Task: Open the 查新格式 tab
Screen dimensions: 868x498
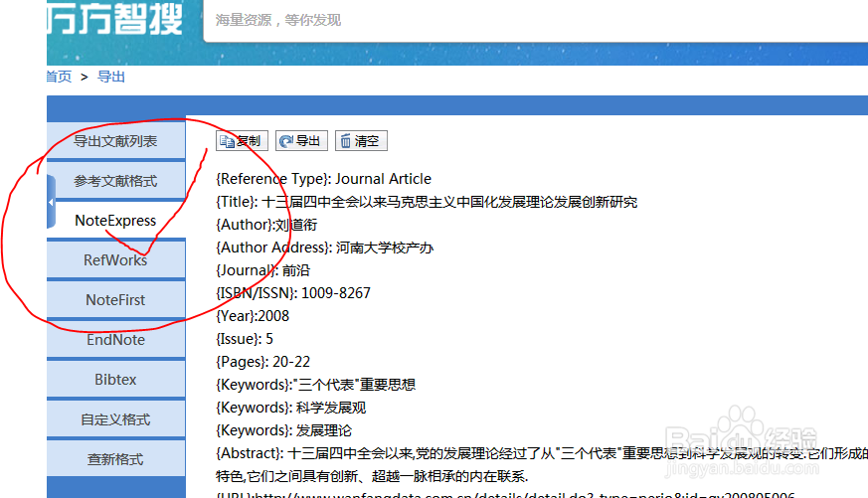Action: [116, 459]
